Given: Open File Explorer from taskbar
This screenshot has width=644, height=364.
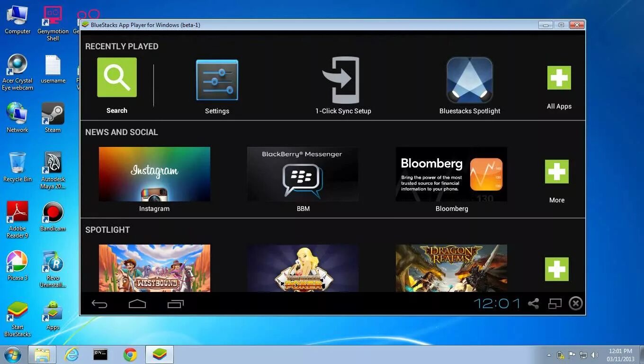Looking at the screenshot, I should [x=42, y=355].
